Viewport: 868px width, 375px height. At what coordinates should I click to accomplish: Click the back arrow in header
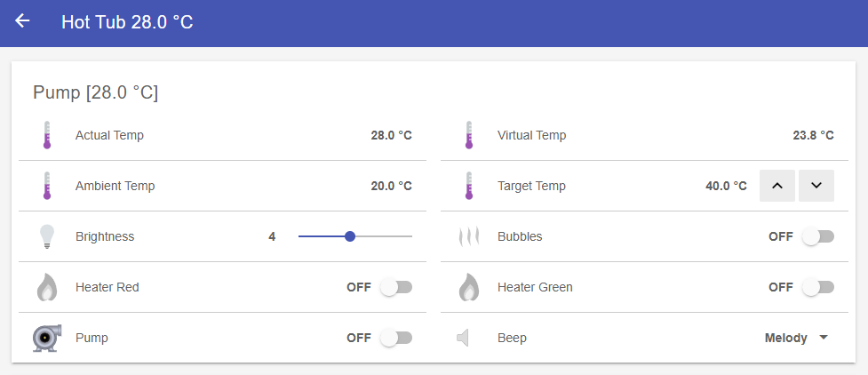[23, 21]
